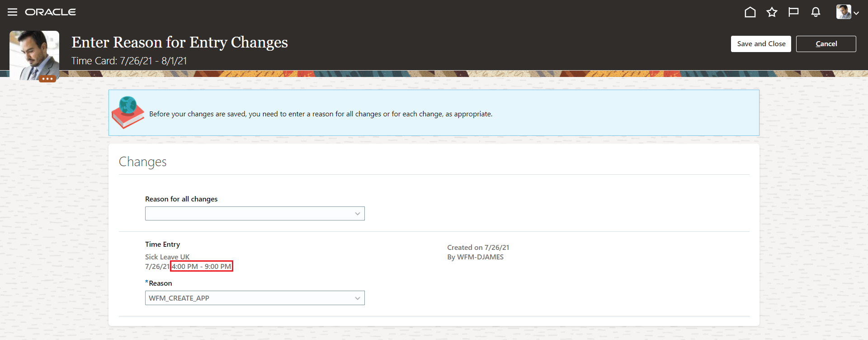Click the Changes section heading

click(x=142, y=162)
